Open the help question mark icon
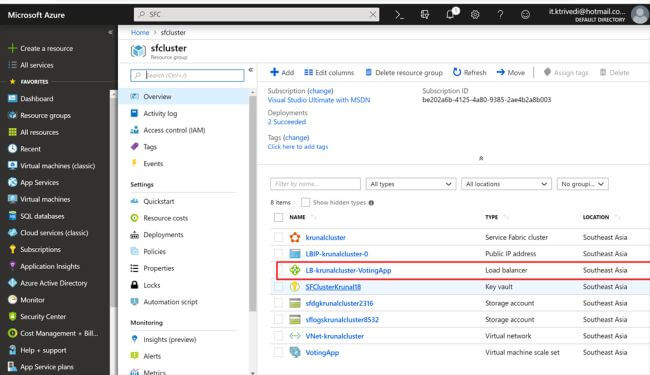Screen dimensions: 650x375 500,15
